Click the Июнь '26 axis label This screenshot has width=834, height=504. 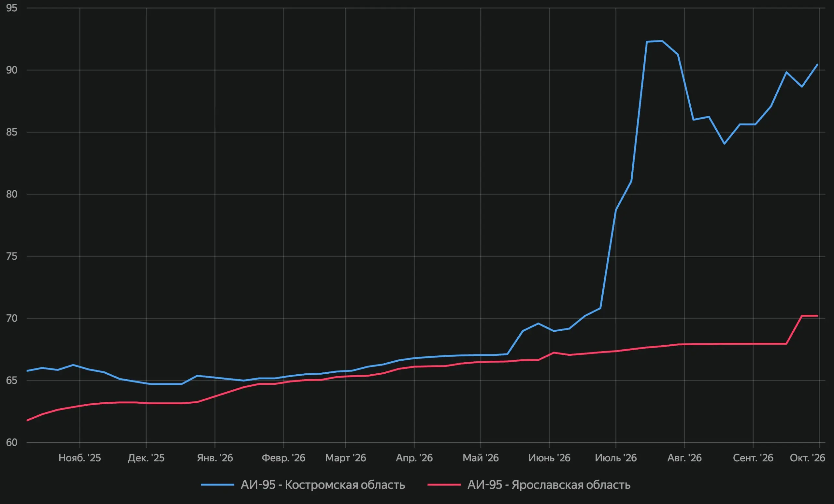[x=549, y=458]
